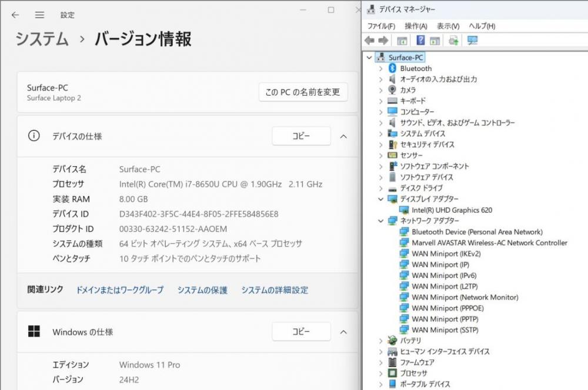Open the ドメインまたはワークグループ link
This screenshot has width=588, height=390.
119,290
